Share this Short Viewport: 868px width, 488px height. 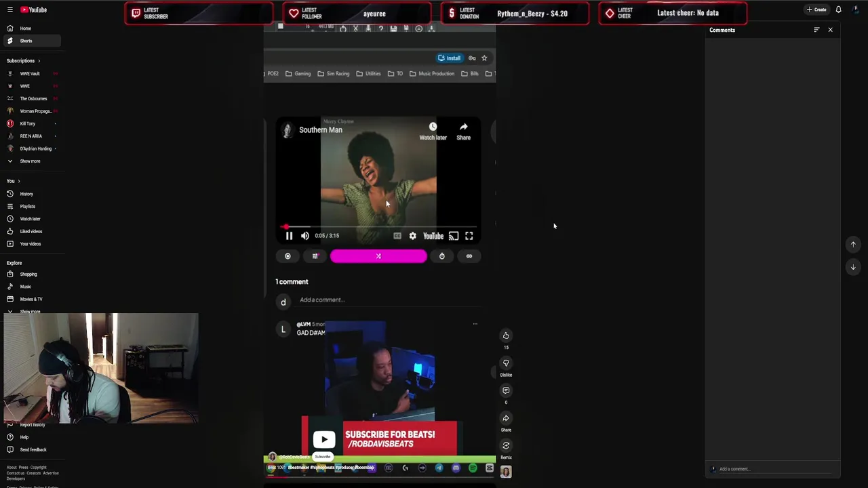(506, 418)
